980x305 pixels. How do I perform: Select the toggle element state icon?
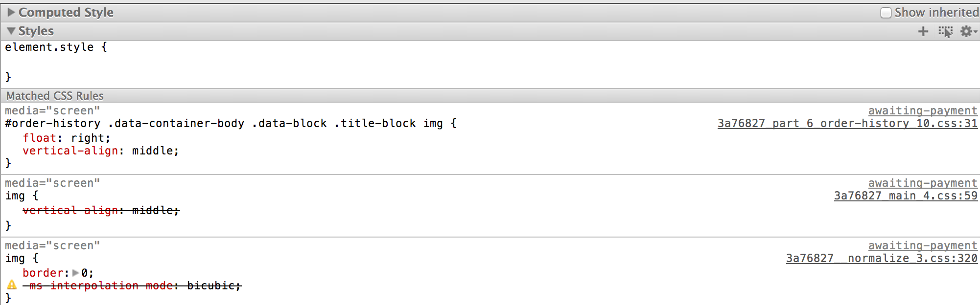(x=945, y=31)
